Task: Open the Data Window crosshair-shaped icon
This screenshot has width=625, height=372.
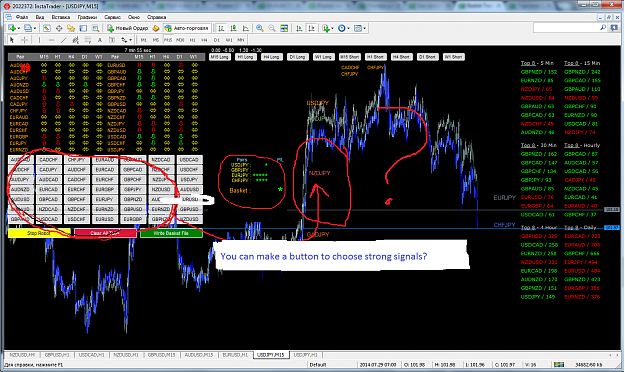Action: 59,28
